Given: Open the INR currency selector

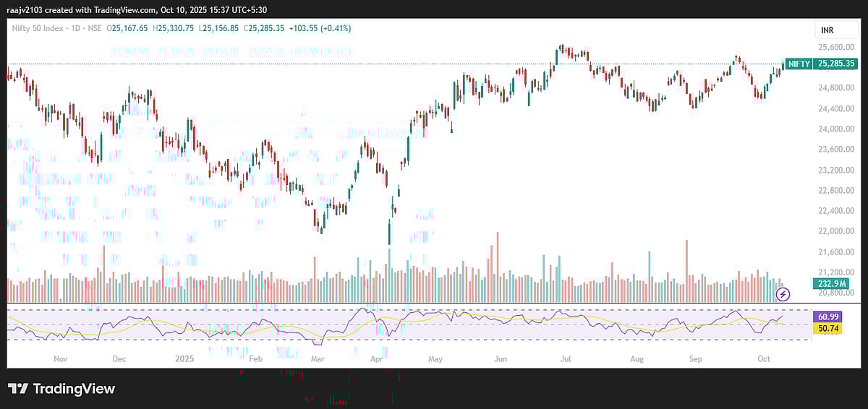Looking at the screenshot, I should pyautogui.click(x=827, y=30).
